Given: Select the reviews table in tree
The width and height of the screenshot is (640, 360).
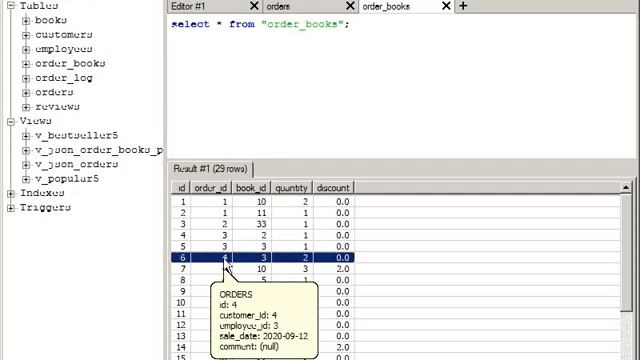Looking at the screenshot, I should (58, 107).
